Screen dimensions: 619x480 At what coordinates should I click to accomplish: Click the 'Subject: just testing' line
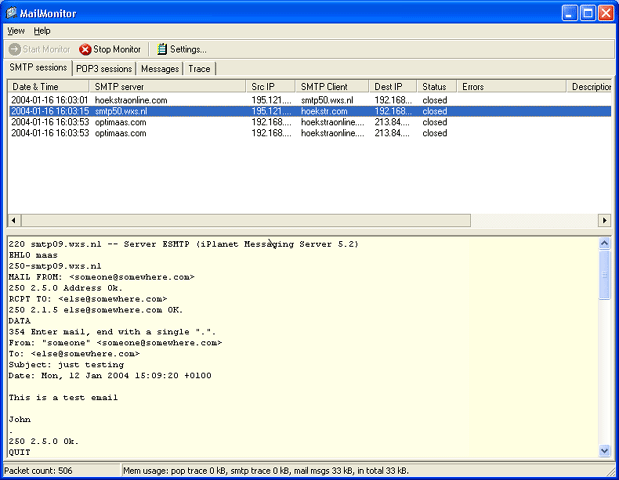pyautogui.click(x=66, y=365)
